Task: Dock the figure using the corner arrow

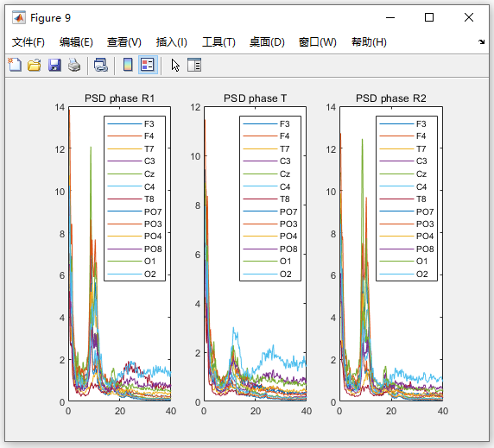Action: tap(481, 41)
